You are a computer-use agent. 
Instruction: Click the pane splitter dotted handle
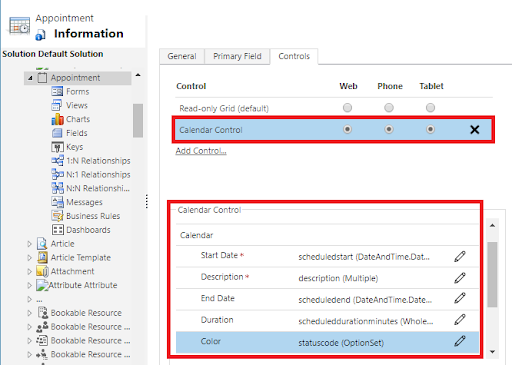pos(146,201)
